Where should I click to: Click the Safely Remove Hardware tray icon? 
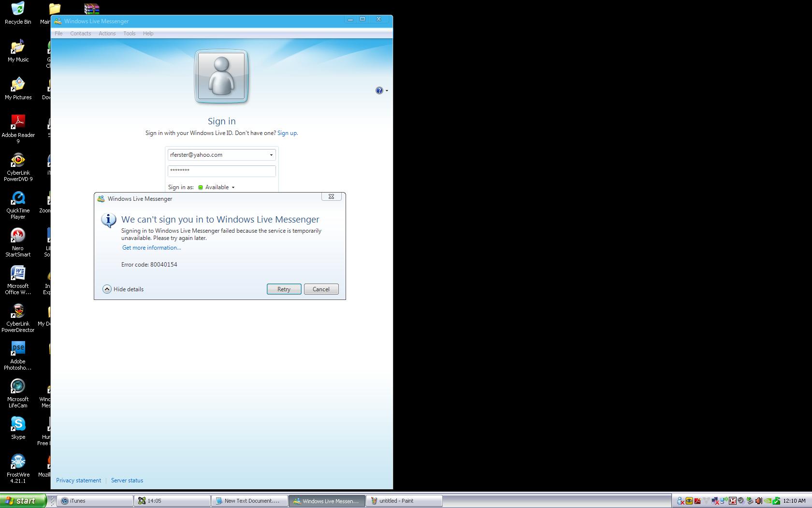pos(750,501)
